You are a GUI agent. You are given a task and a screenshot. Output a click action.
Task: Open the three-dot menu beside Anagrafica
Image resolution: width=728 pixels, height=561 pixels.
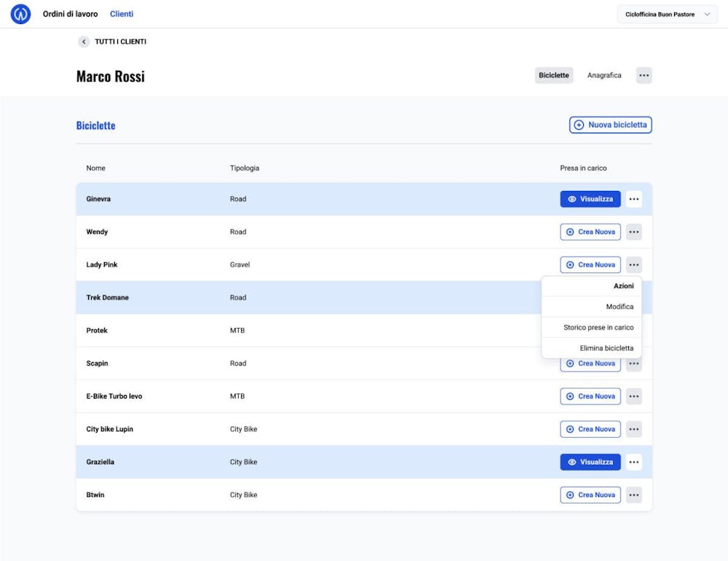tap(644, 75)
